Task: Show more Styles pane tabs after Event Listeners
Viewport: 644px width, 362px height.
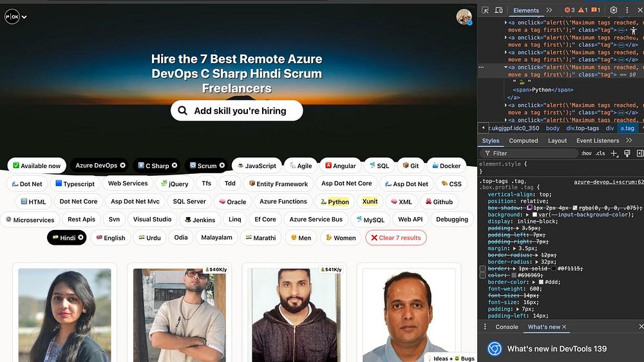Action: (629, 140)
